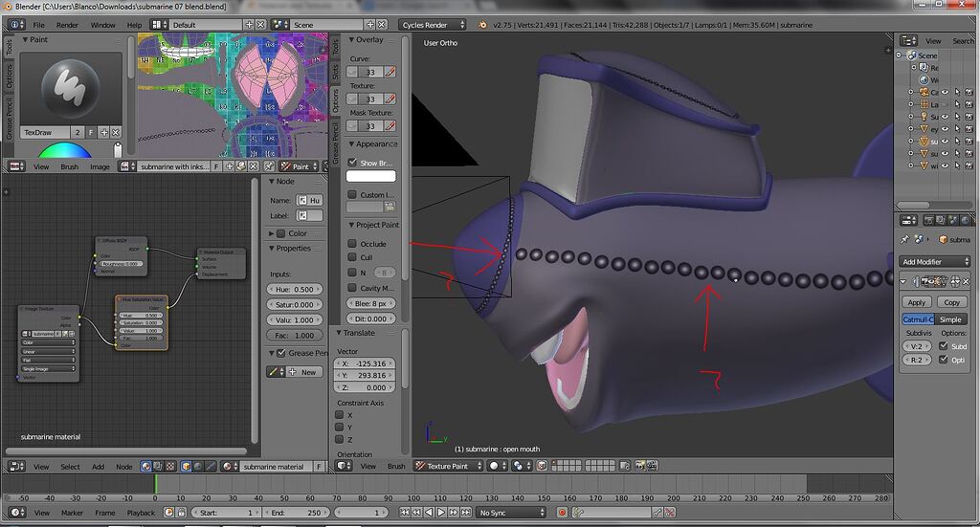
Task: Enable the X constraint axis checkbox
Action: [340, 414]
